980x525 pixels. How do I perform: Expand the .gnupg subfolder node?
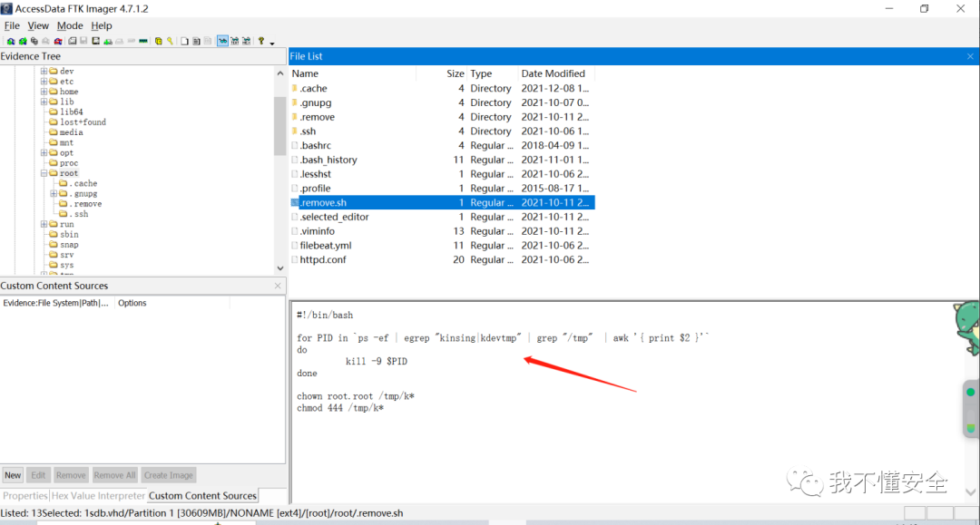click(x=54, y=193)
